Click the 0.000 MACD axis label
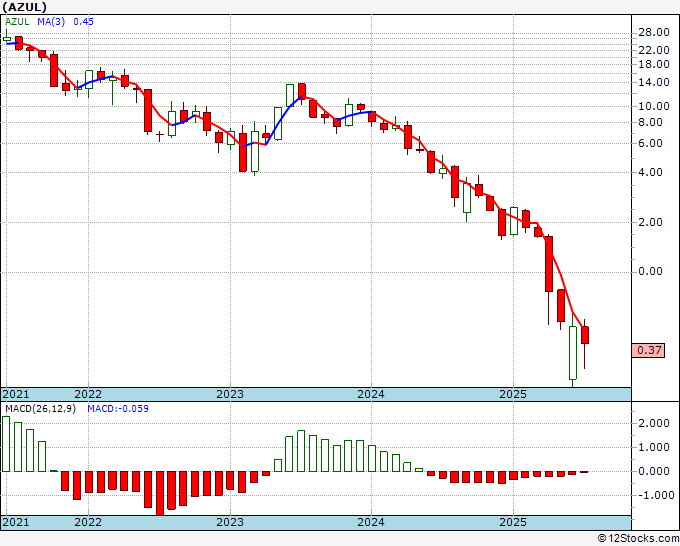Screen dimensions: 680x546 (654, 471)
